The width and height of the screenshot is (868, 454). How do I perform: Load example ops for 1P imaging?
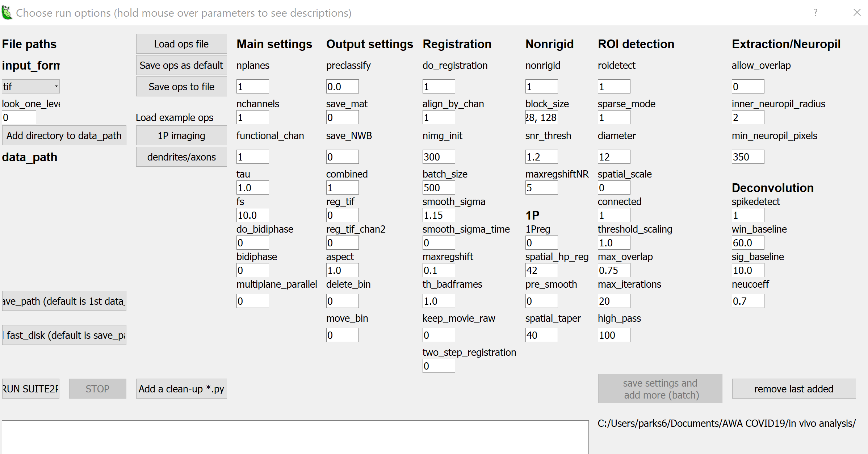coord(181,135)
